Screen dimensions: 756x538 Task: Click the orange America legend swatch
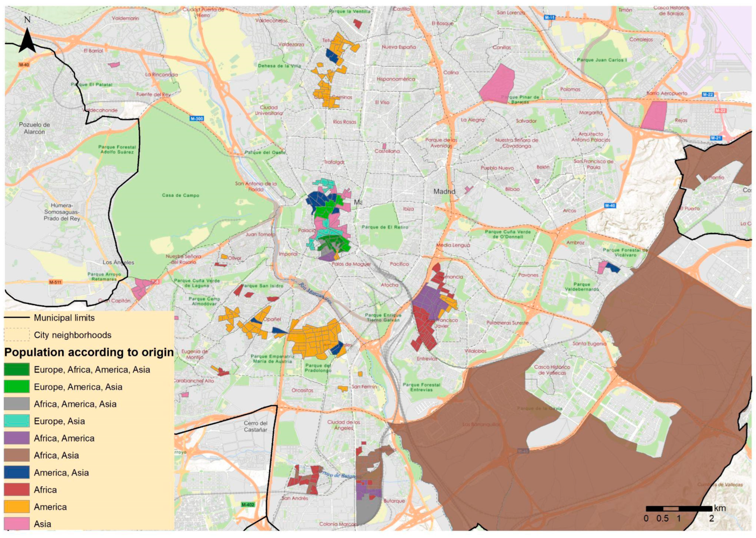tap(17, 507)
